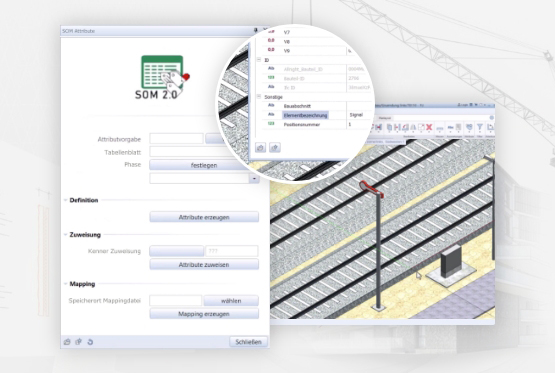Collapse the Definition section
555x373 pixels.
point(65,200)
